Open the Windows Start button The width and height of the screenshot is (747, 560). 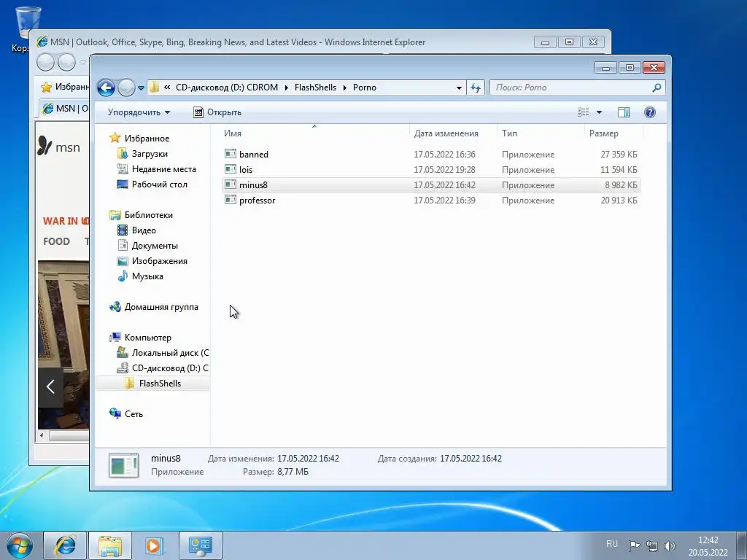[19, 545]
